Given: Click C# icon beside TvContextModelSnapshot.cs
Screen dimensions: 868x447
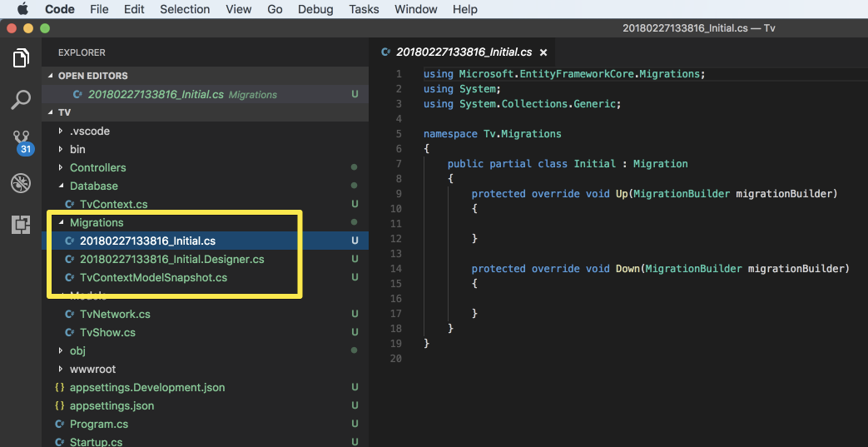Looking at the screenshot, I should point(70,277).
